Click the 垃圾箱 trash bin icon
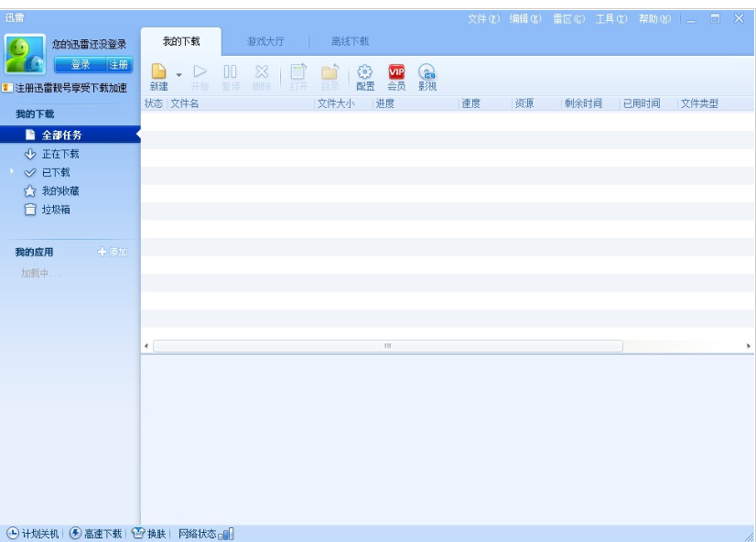The height and width of the screenshot is (542, 756). point(30,210)
